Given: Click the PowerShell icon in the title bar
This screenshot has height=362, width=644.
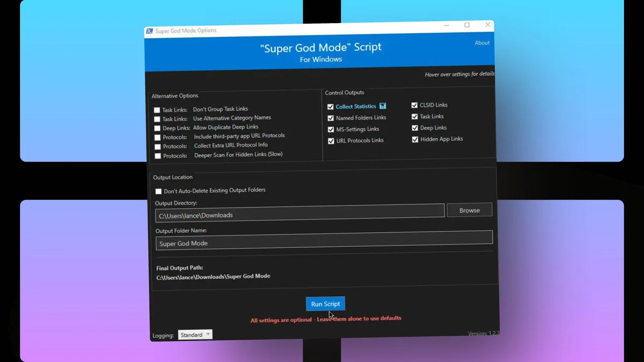Looking at the screenshot, I should 149,31.
